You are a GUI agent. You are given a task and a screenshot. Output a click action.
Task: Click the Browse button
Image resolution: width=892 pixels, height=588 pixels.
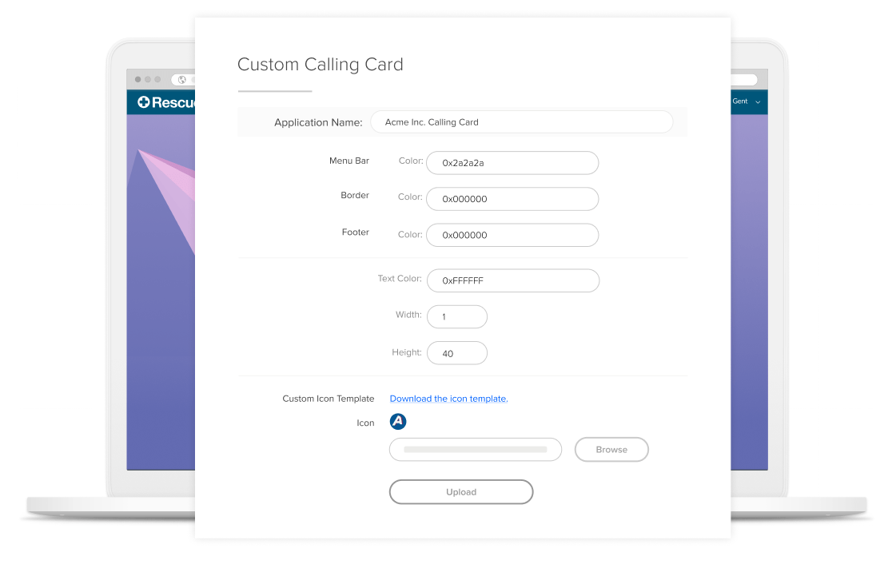611,449
